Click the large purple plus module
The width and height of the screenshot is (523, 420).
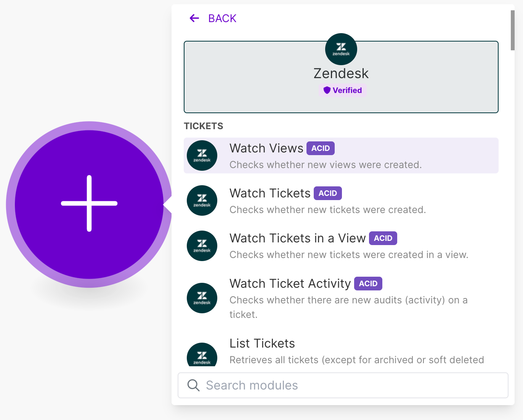click(x=89, y=204)
